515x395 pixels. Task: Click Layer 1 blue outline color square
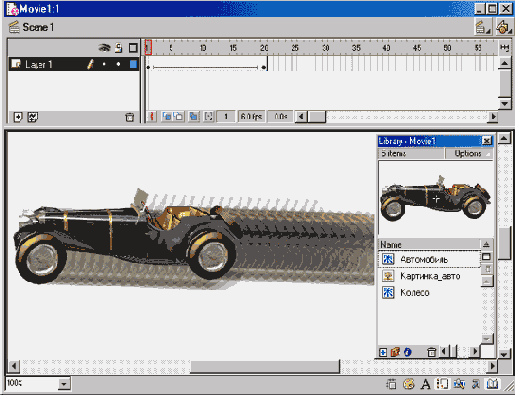click(133, 64)
